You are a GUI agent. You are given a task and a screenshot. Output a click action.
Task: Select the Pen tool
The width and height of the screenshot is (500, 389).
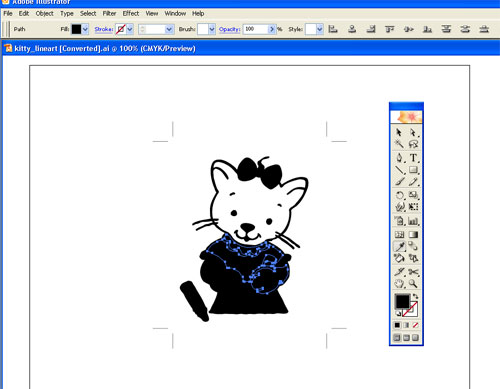tap(399, 158)
